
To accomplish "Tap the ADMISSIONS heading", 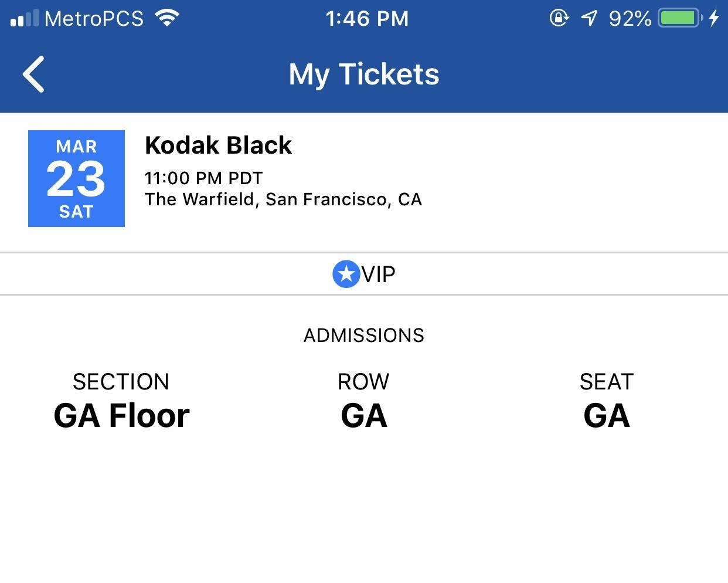I will tap(364, 335).
